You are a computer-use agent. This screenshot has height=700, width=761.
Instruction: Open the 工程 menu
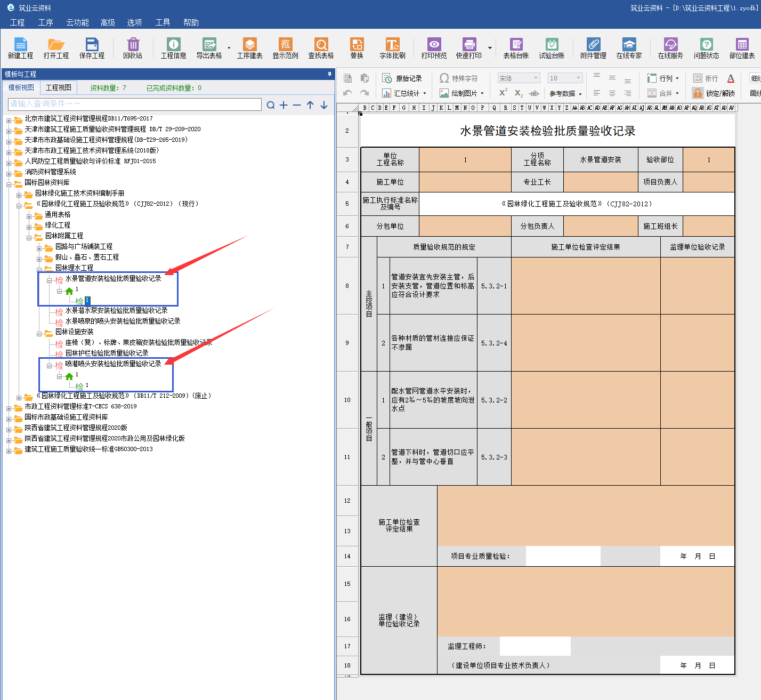click(x=17, y=22)
